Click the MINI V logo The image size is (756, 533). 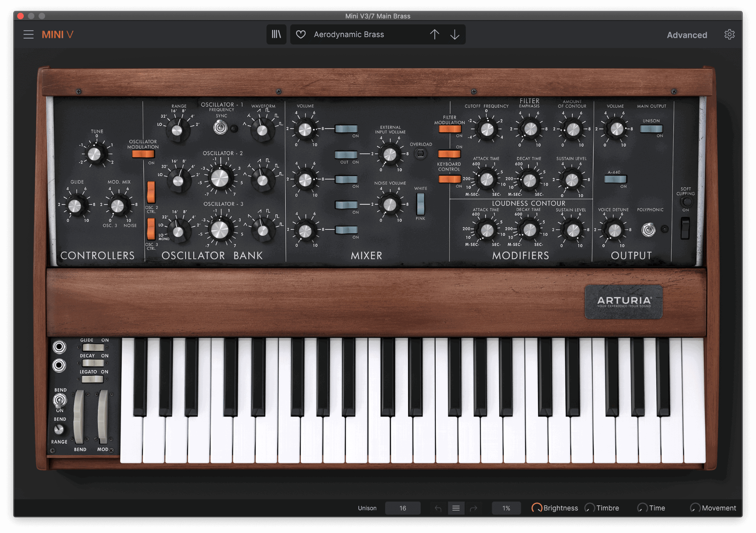[x=57, y=34]
